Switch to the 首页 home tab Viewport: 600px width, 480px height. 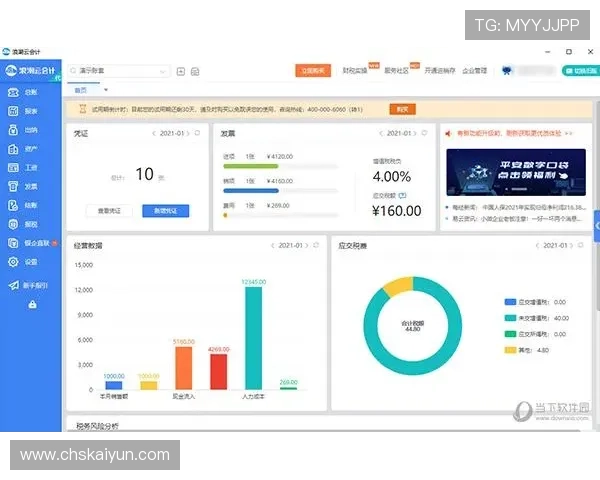click(x=81, y=90)
